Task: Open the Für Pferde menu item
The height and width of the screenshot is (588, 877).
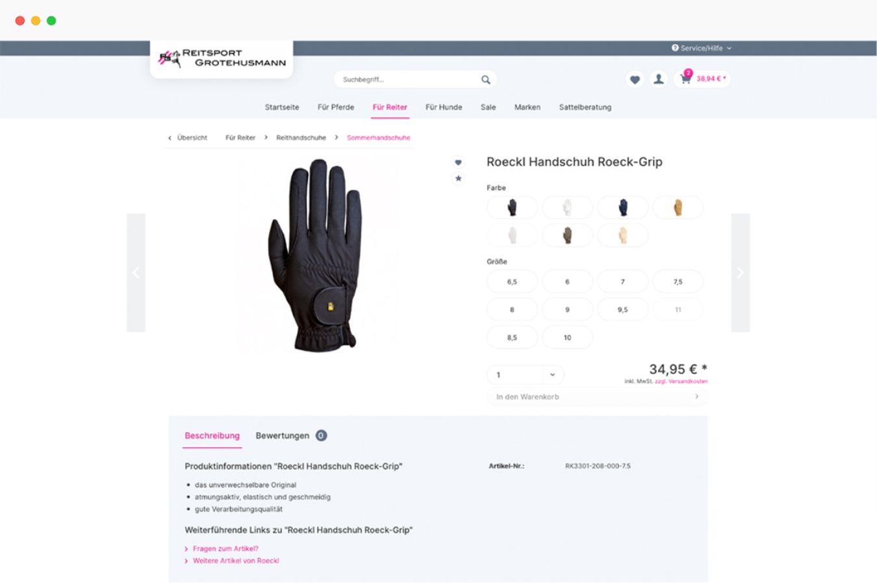Action: [336, 107]
